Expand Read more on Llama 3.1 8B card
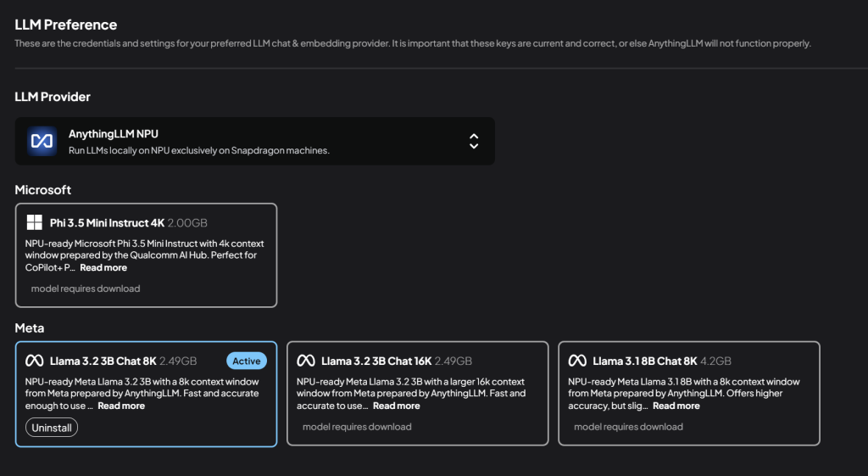The image size is (868, 476). pos(676,406)
